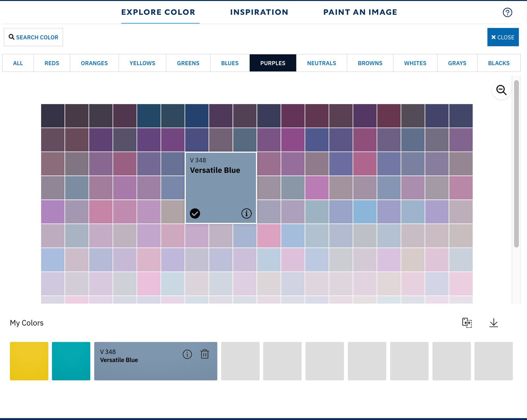Open help via the question mark icon
527x420 pixels.
point(507,12)
